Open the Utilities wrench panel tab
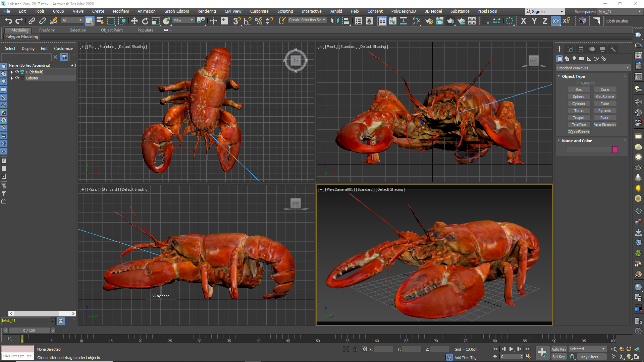The image size is (644, 362). click(x=613, y=49)
